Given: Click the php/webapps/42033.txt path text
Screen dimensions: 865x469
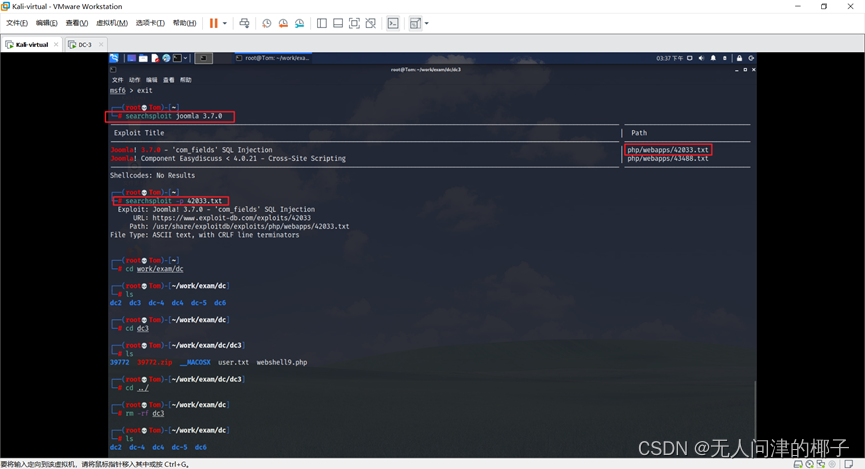Looking at the screenshot, I should [x=668, y=150].
